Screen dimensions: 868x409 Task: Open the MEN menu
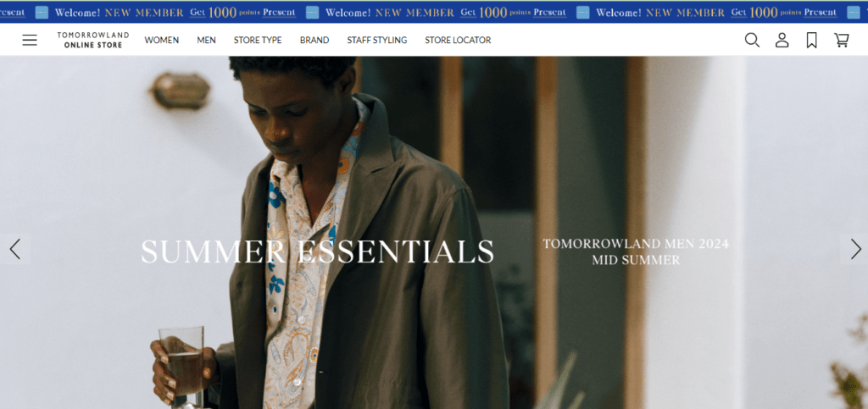[207, 40]
